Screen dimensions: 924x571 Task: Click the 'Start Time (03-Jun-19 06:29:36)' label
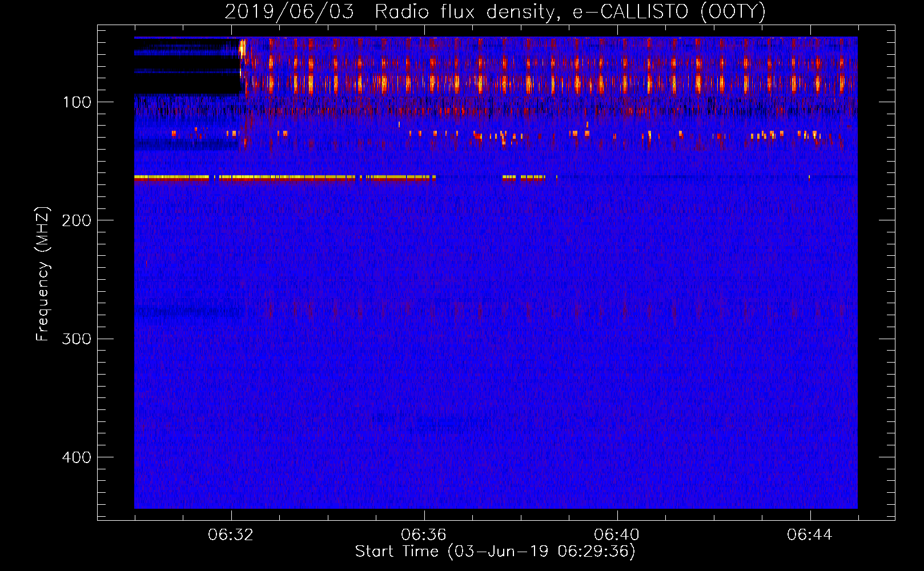tap(495, 552)
